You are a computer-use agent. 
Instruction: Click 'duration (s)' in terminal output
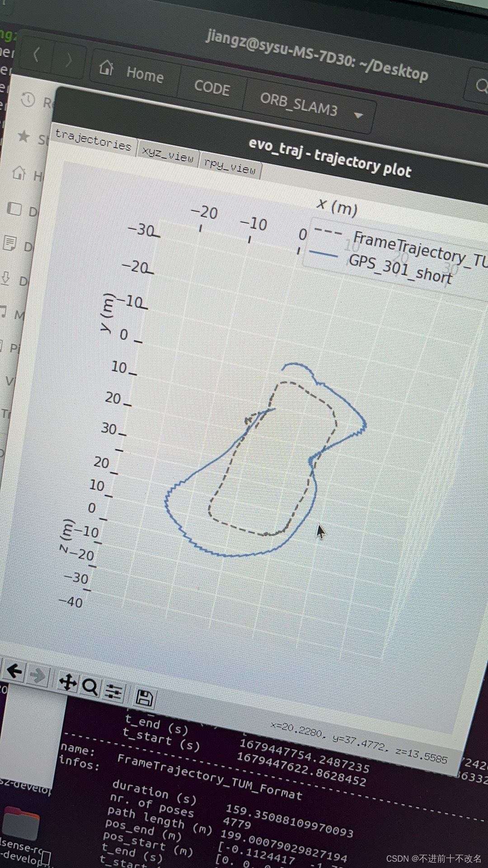pyautogui.click(x=155, y=792)
